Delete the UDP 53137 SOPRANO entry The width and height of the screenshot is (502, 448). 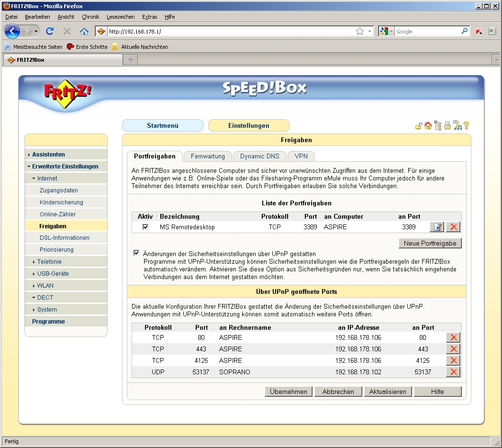[x=453, y=372]
